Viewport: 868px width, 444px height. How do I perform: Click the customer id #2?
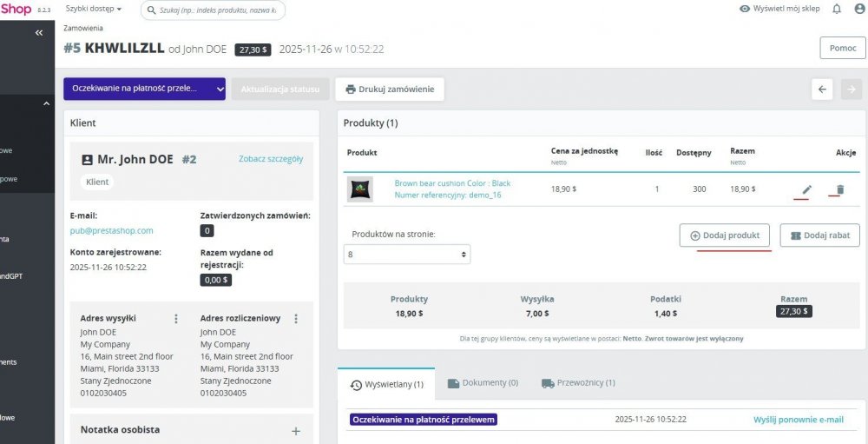point(189,160)
